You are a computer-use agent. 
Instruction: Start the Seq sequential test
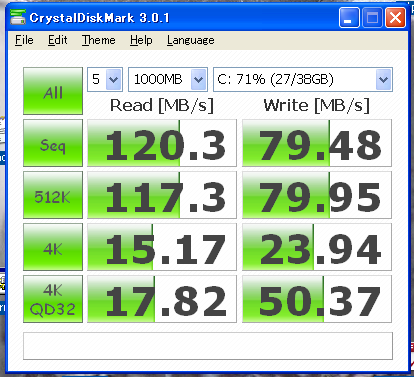click(x=53, y=143)
